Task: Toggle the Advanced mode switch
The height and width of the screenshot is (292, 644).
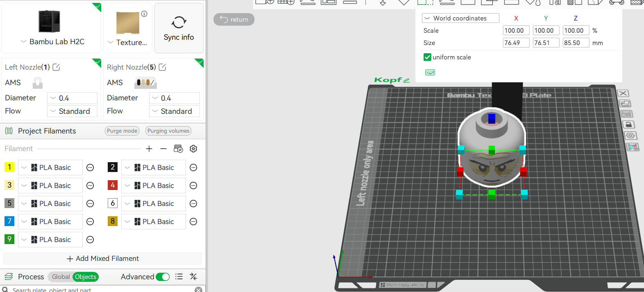Action: click(163, 277)
